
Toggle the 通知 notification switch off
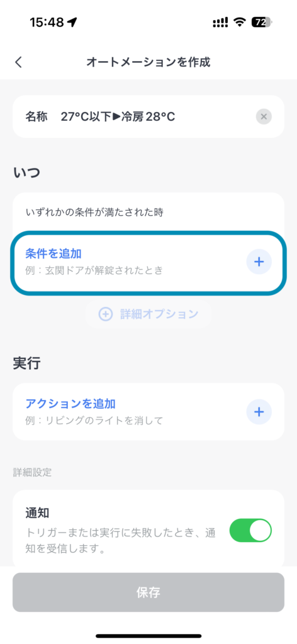[250, 530]
